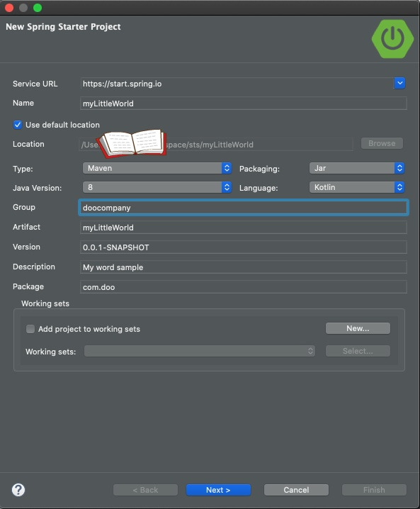Click the 'Packaging:' label
The height and width of the screenshot is (509, 420).
point(259,169)
